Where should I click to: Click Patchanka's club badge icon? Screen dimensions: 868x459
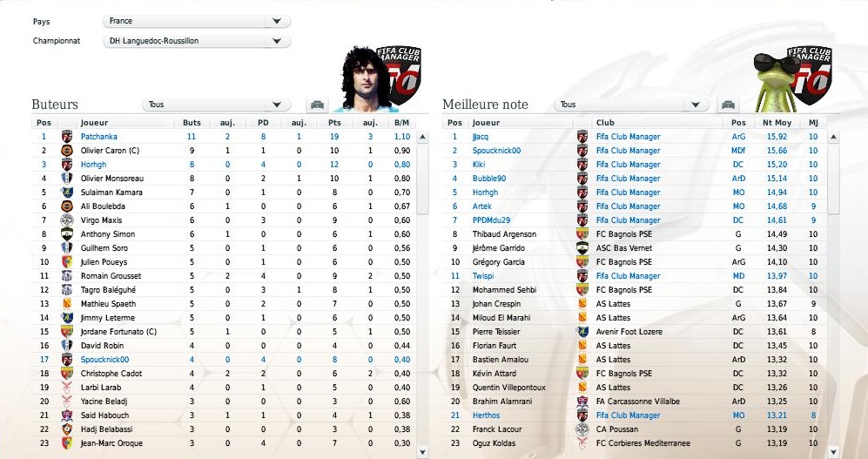(67, 136)
